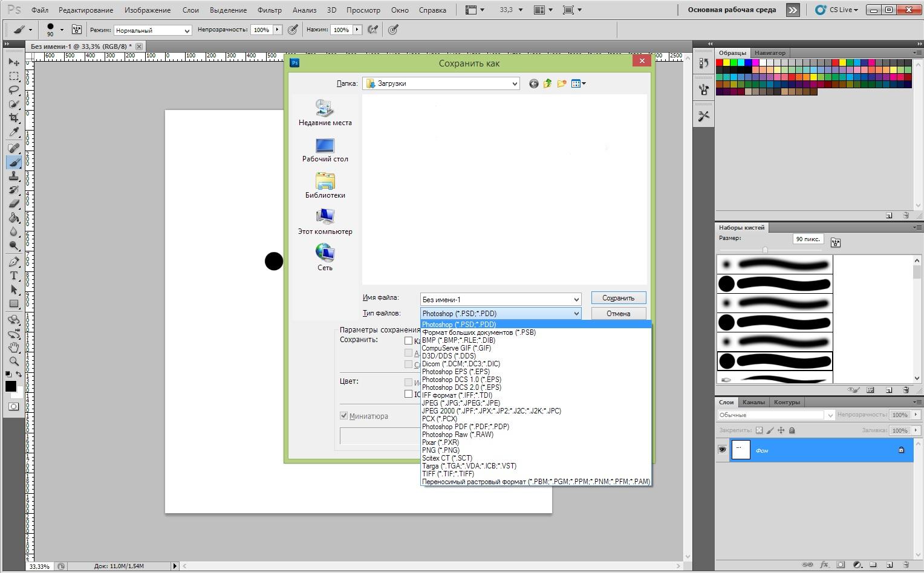Enable airbrush mode next to Нажим
This screenshot has width=924, height=573.
373,30
